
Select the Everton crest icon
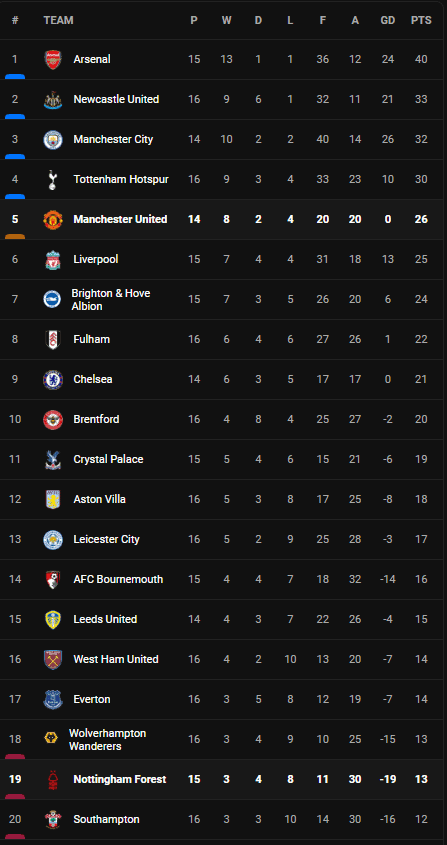(53, 699)
